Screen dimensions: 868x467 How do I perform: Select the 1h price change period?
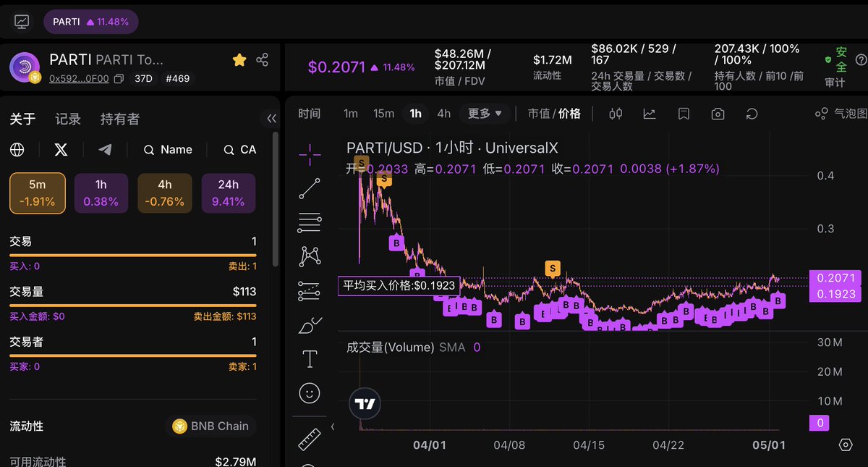(101, 193)
